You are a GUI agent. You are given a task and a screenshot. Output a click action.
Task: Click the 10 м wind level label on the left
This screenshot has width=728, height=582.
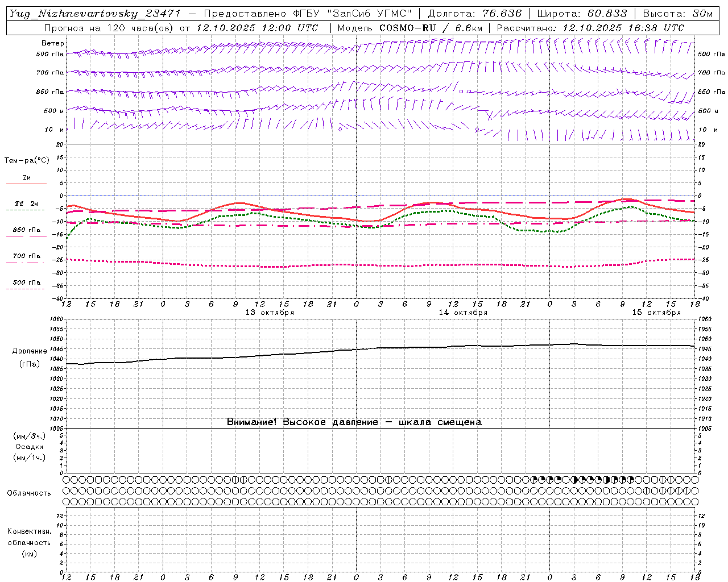54,130
